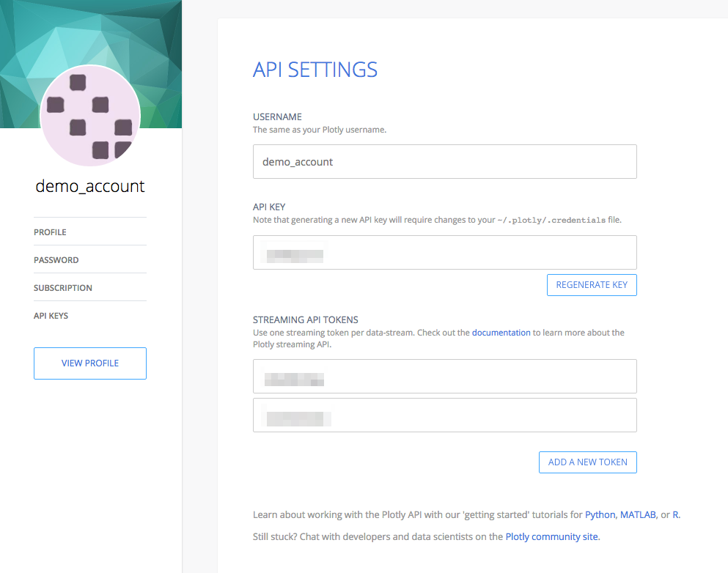Select the second streaming token field
The width and height of the screenshot is (728, 573).
click(445, 415)
